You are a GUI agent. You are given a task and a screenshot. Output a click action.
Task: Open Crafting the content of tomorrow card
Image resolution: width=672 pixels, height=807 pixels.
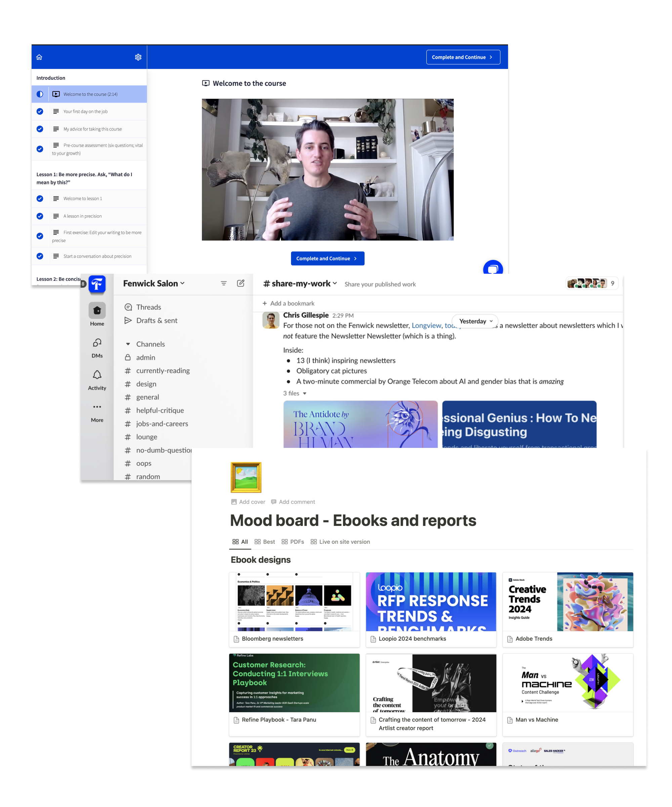(431, 695)
